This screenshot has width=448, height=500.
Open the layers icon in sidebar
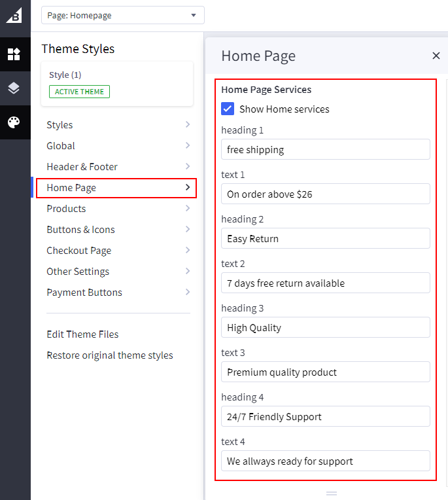tap(14, 88)
